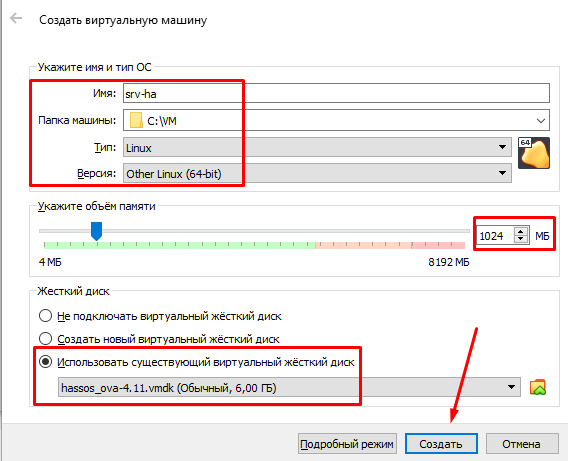
Task: Open the Версия dropdown with Other Linux (64-bit)
Action: point(317,173)
